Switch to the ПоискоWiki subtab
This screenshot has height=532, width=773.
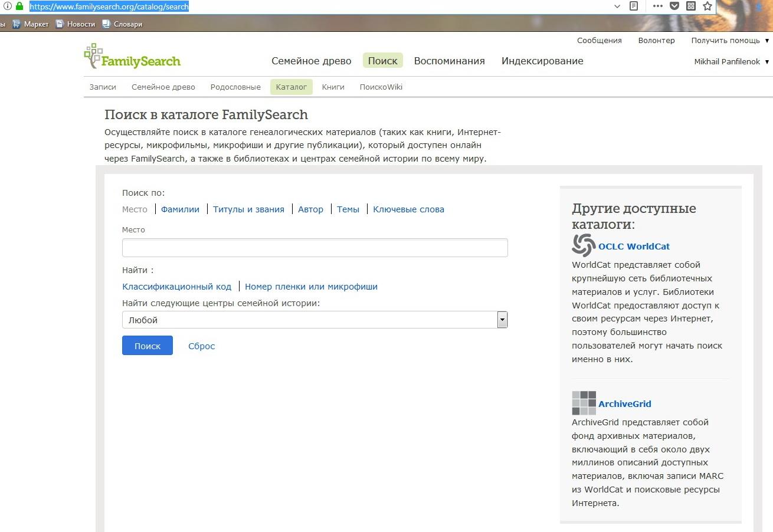point(381,87)
